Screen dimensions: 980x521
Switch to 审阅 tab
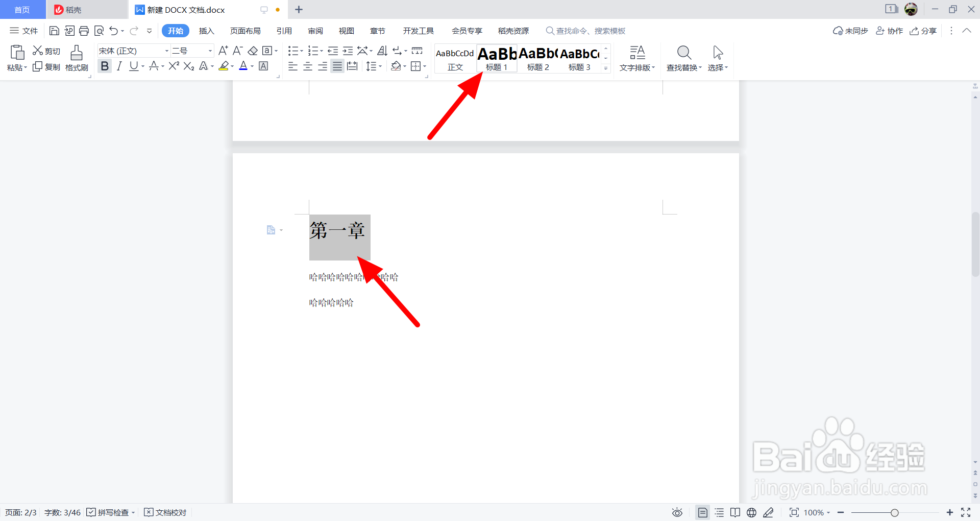click(x=315, y=31)
